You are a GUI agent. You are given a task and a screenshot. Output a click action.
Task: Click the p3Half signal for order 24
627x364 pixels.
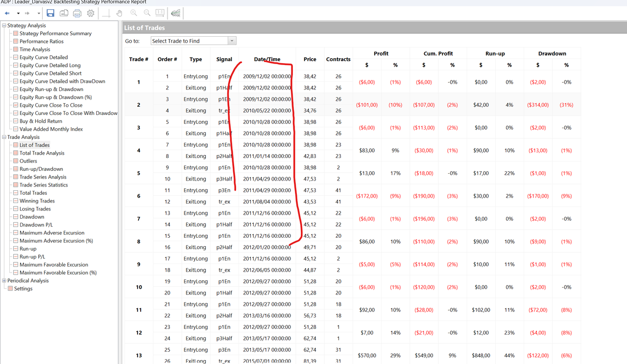(224, 339)
